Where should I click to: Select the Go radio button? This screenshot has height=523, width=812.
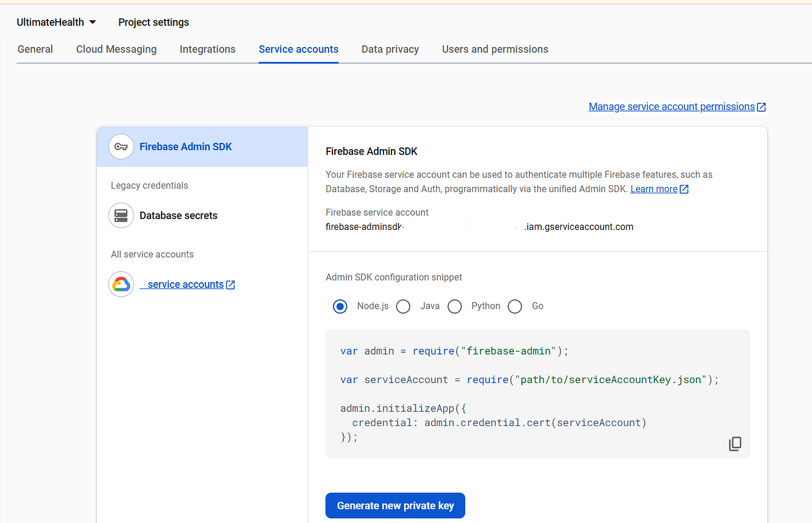point(515,306)
